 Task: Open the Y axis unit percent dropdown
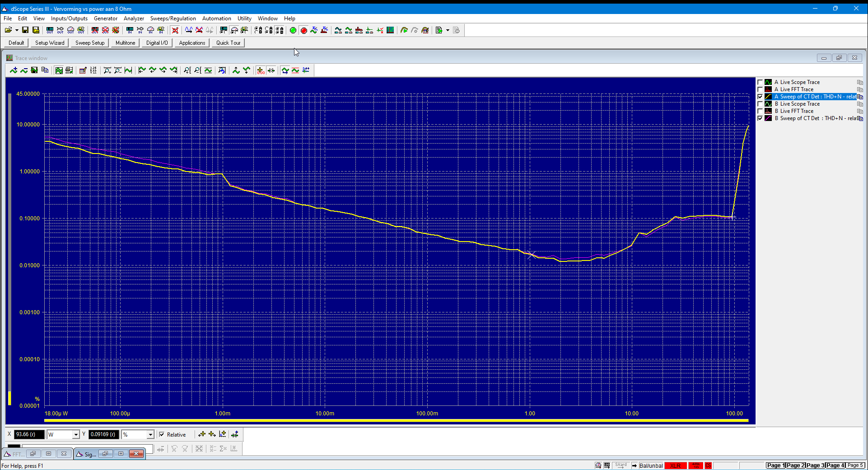[x=150, y=434]
